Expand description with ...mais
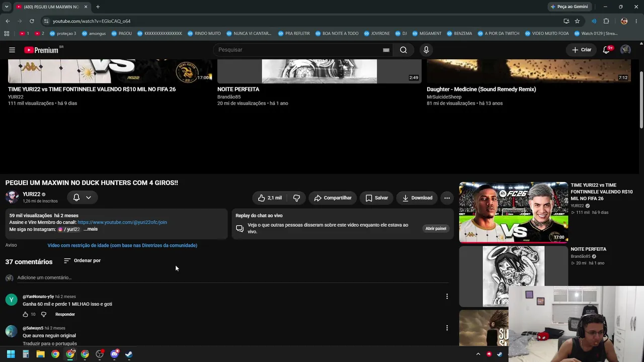This screenshot has height=362, width=644. pos(91,229)
